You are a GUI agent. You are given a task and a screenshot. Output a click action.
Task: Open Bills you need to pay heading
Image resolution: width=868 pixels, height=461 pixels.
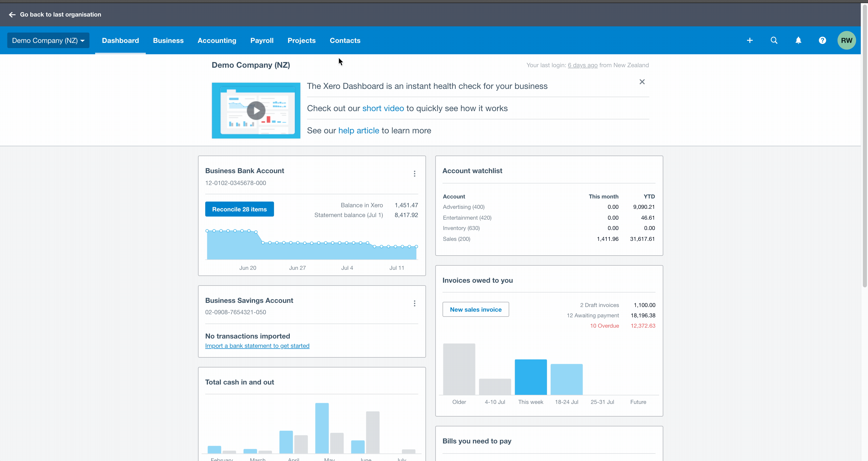[477, 441]
